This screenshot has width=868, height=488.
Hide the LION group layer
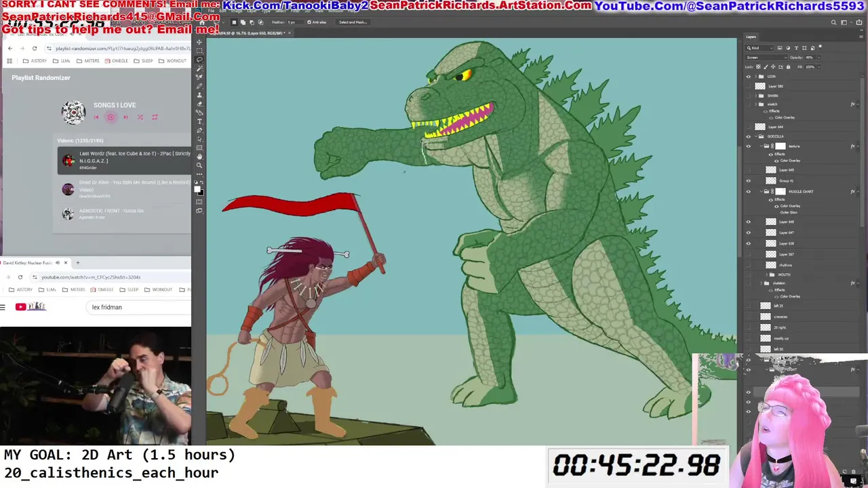(x=749, y=77)
